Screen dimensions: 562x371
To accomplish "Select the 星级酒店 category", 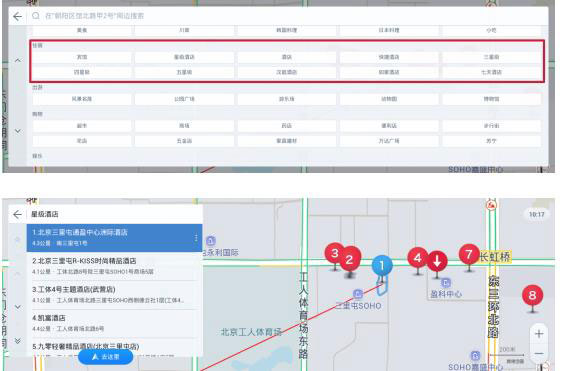I will point(184,57).
